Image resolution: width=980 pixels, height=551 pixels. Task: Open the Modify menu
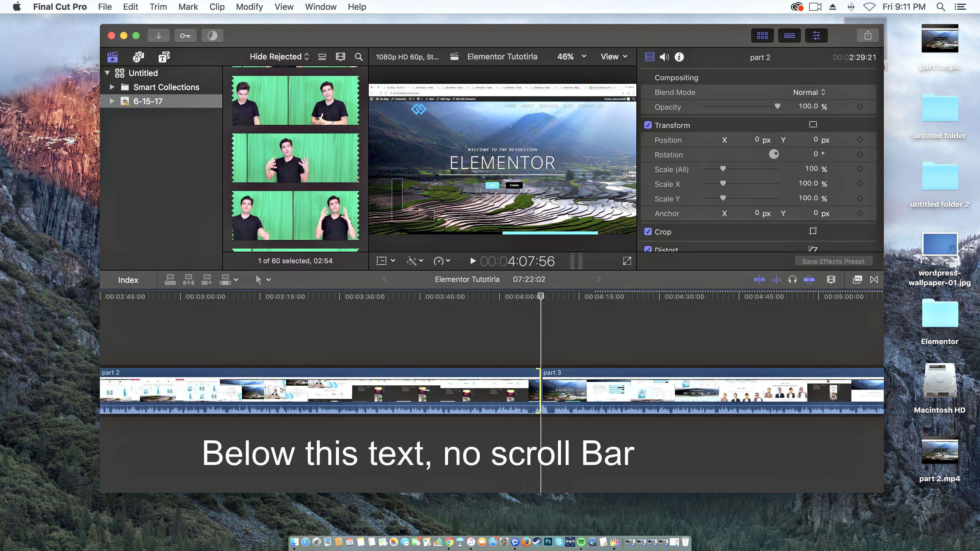pyautogui.click(x=249, y=7)
